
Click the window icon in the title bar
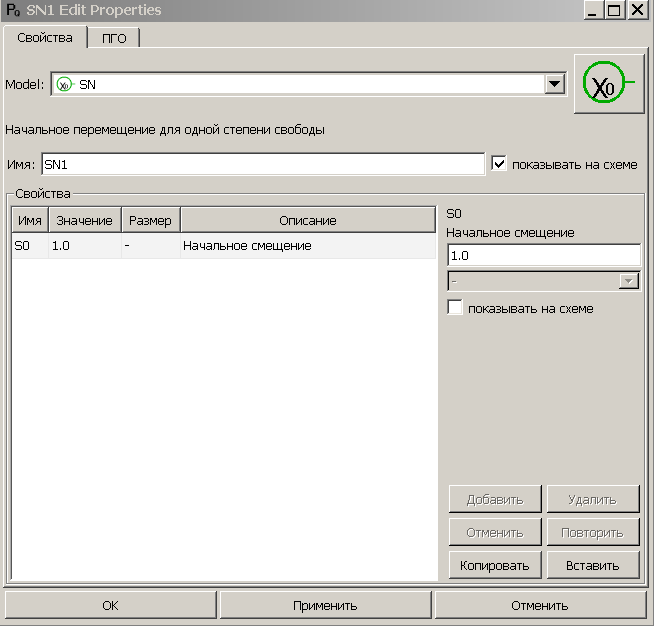(x=13, y=10)
